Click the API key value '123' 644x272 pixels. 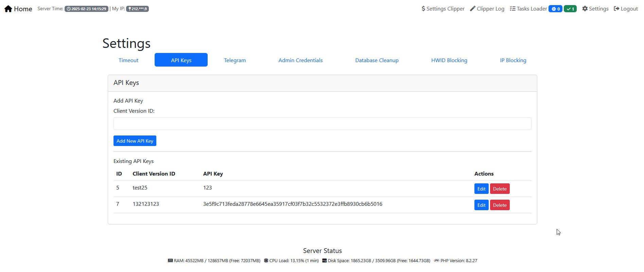(x=207, y=188)
